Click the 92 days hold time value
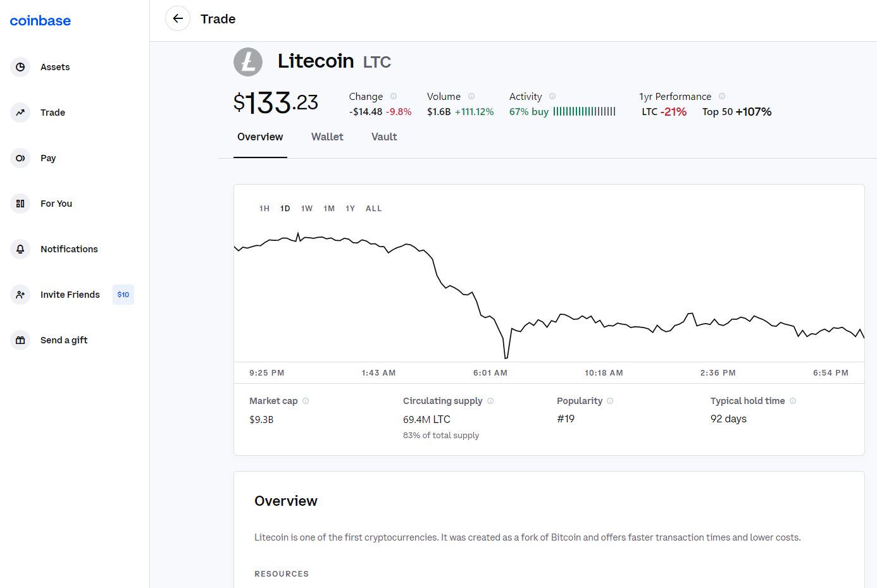This screenshot has height=588, width=877. 728,419
